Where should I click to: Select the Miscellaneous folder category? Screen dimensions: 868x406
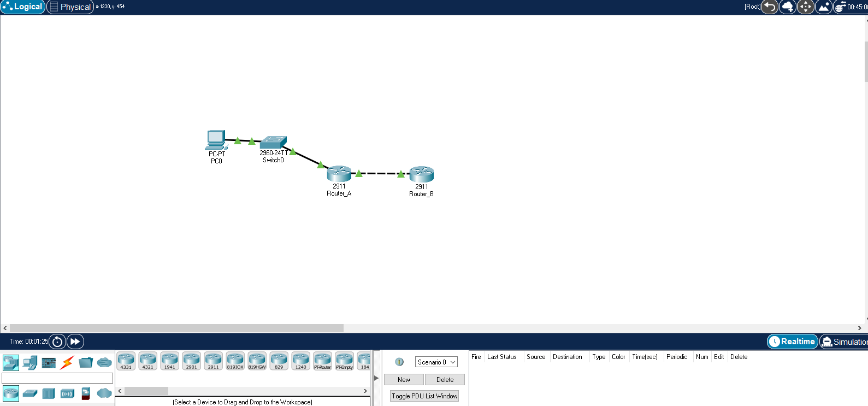point(86,362)
